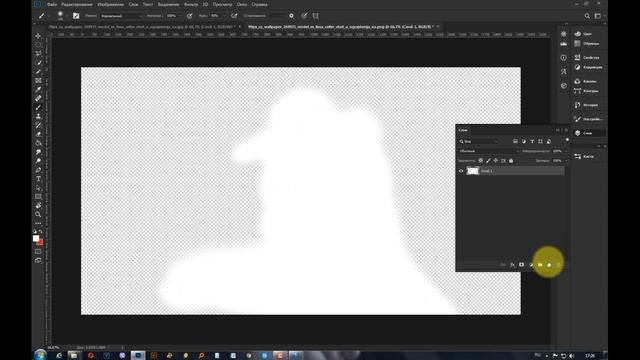The image size is (640, 360).
Task: Hide layer with eye icon
Action: [x=461, y=171]
